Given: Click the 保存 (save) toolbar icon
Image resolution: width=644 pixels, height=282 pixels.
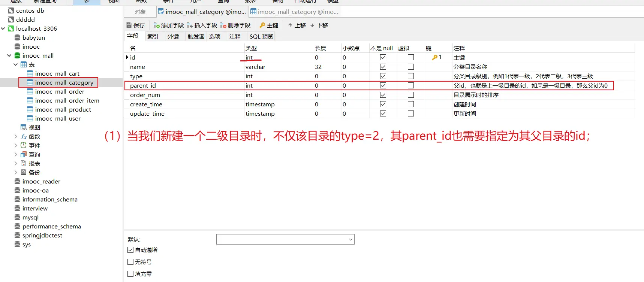Looking at the screenshot, I should pos(129,25).
